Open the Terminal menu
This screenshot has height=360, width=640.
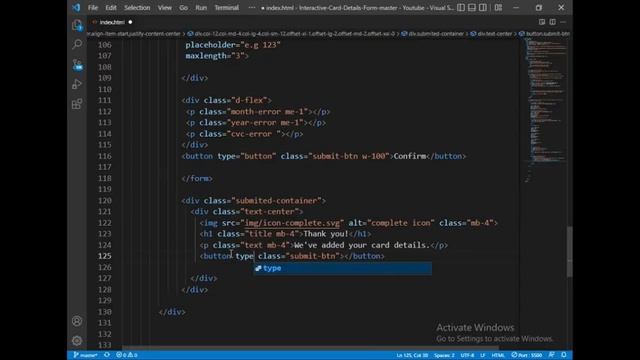227,8
